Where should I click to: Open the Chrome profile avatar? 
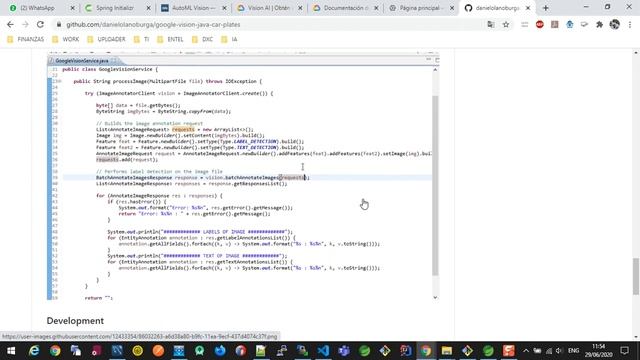(x=615, y=24)
